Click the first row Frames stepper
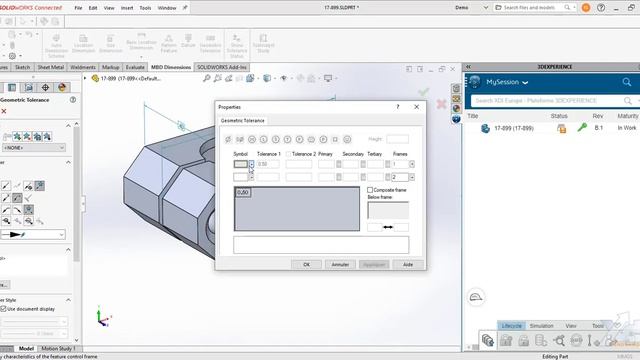The height and width of the screenshot is (360, 640). (412, 164)
